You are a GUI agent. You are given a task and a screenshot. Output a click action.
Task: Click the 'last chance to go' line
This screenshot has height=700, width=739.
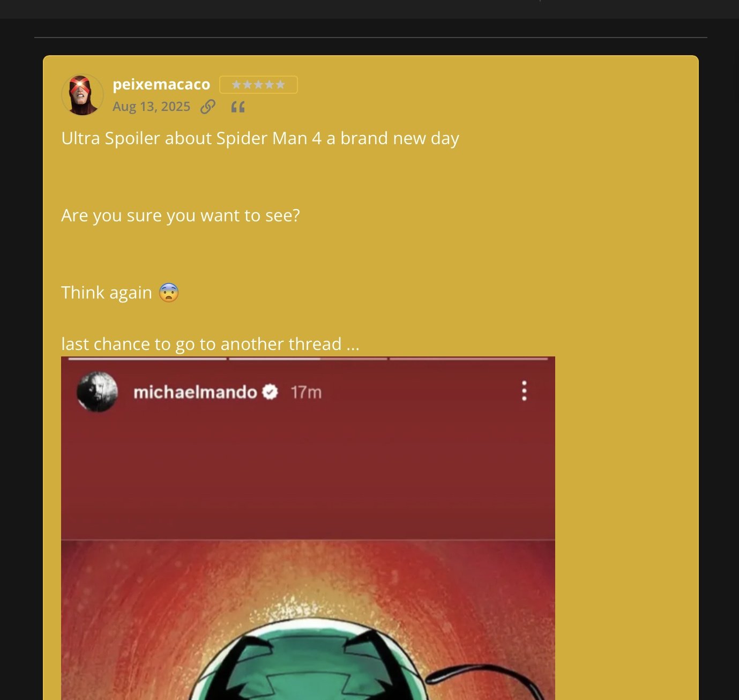[x=210, y=344]
